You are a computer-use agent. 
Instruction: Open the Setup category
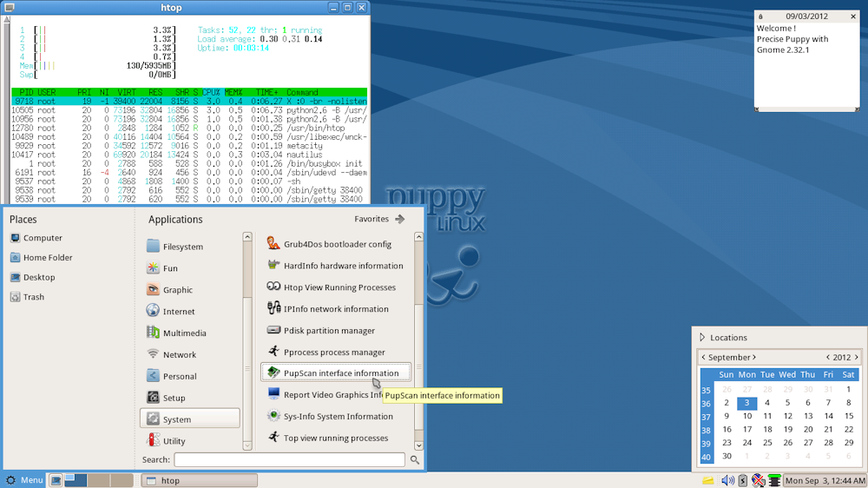[190, 398]
